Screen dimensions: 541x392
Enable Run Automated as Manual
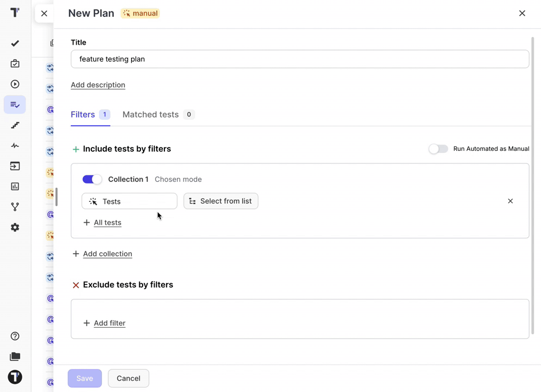pyautogui.click(x=438, y=149)
